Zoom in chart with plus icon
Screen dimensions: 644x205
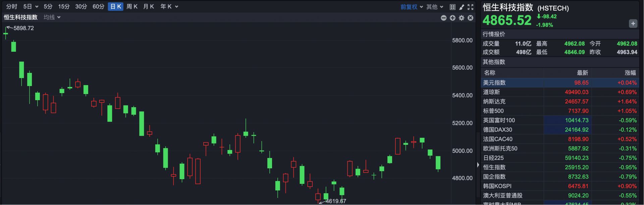[452, 18]
